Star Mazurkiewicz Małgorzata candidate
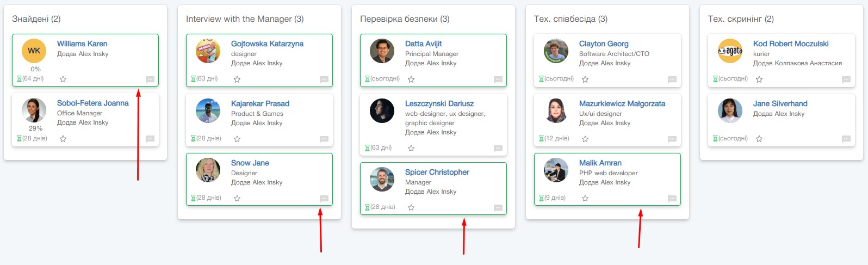Viewport: 868px width, 265px height. [x=585, y=139]
